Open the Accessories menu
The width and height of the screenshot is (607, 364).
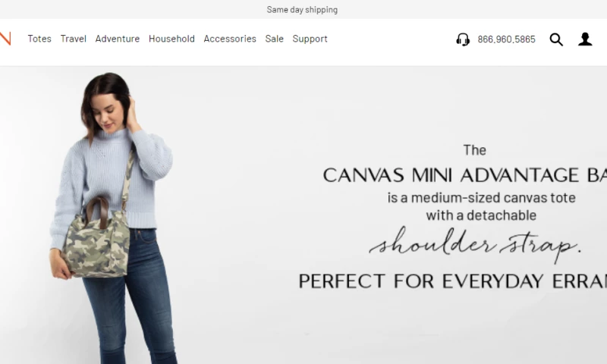coord(230,39)
